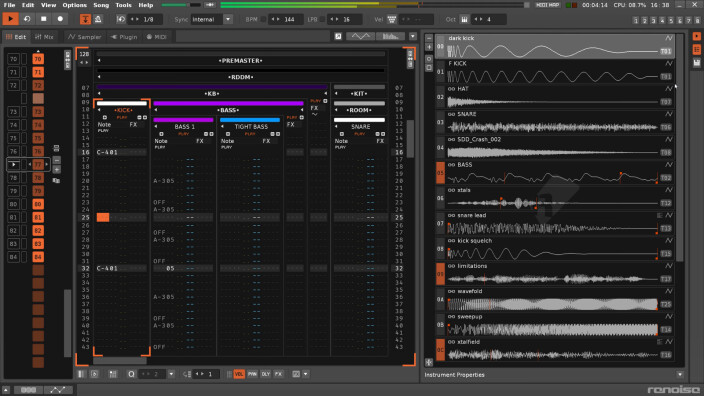Open the View menu
The height and width of the screenshot is (396, 704).
[48, 5]
